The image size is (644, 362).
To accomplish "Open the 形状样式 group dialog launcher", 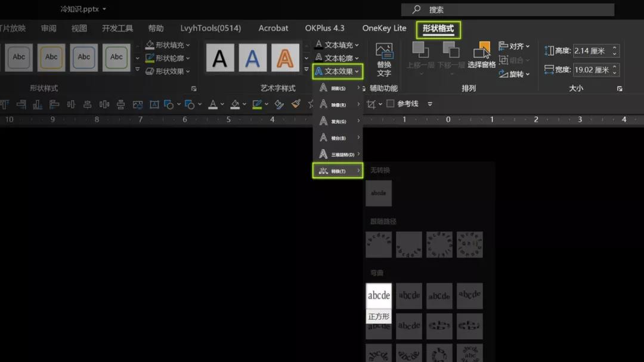I will [194, 88].
